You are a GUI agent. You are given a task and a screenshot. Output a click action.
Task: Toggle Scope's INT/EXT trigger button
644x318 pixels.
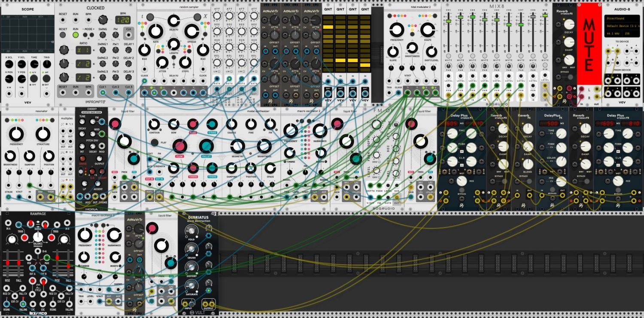(46, 78)
